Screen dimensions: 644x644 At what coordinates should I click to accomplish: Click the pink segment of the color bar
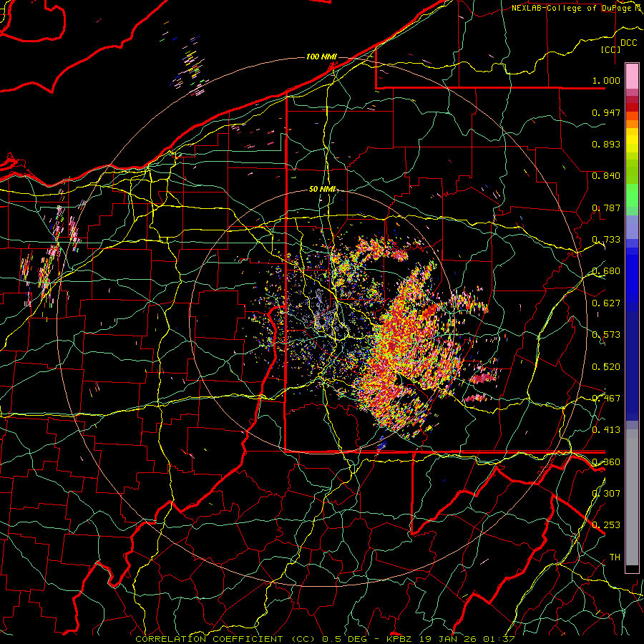point(632,77)
